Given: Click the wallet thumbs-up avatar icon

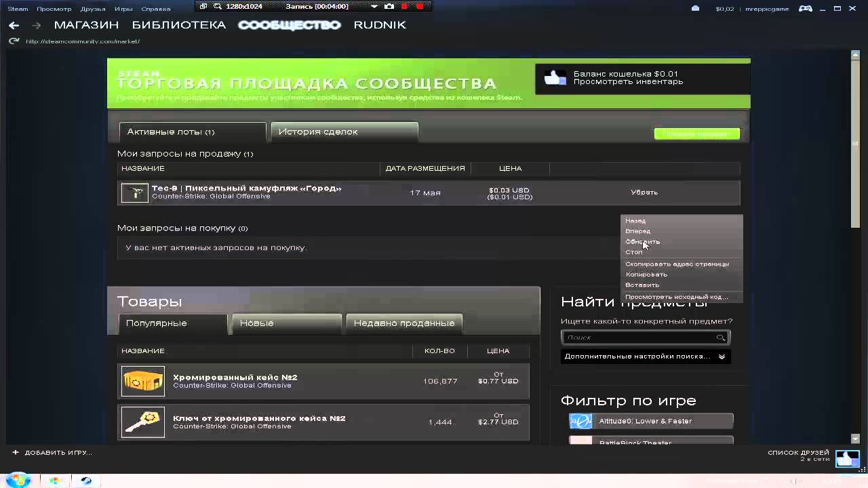Looking at the screenshot, I should click(x=555, y=78).
